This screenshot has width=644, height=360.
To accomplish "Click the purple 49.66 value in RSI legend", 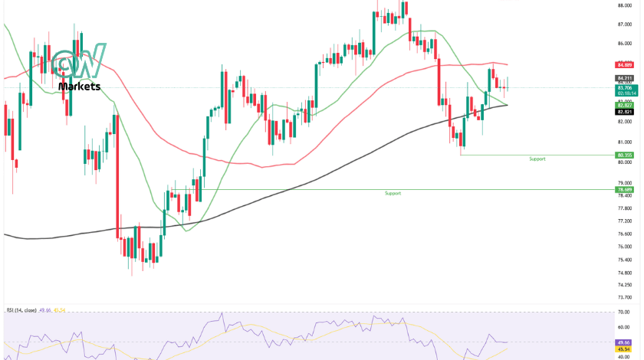I will [x=44, y=310].
